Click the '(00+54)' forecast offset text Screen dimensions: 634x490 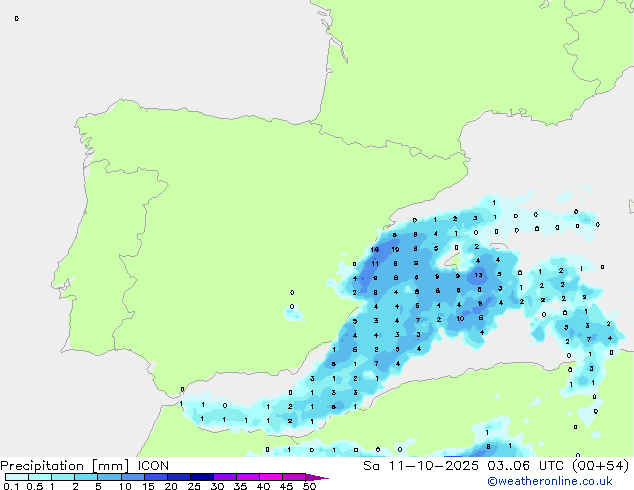point(600,466)
